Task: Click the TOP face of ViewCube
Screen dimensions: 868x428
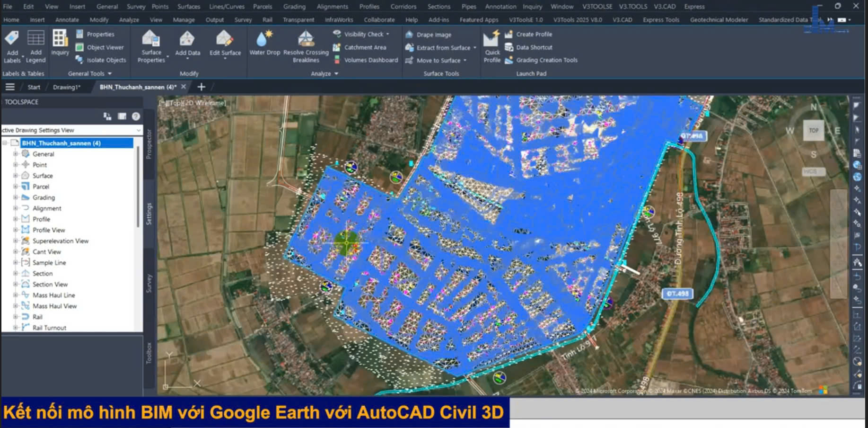Action: pos(814,131)
